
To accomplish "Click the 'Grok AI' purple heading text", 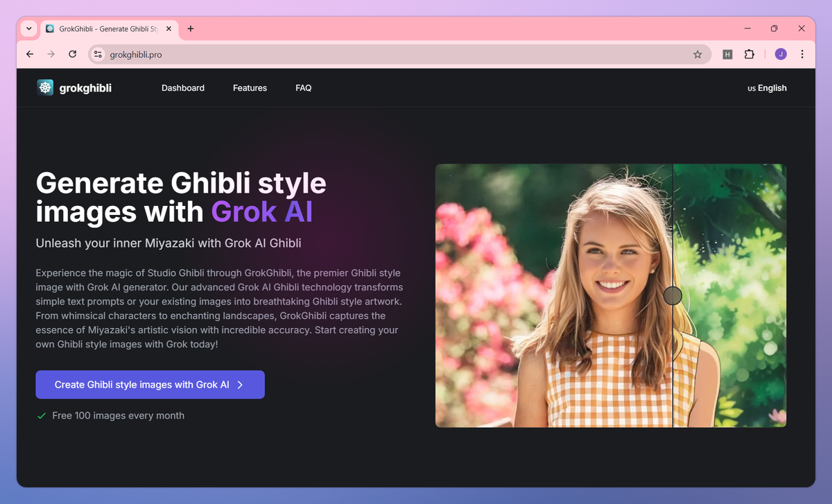I will [261, 211].
